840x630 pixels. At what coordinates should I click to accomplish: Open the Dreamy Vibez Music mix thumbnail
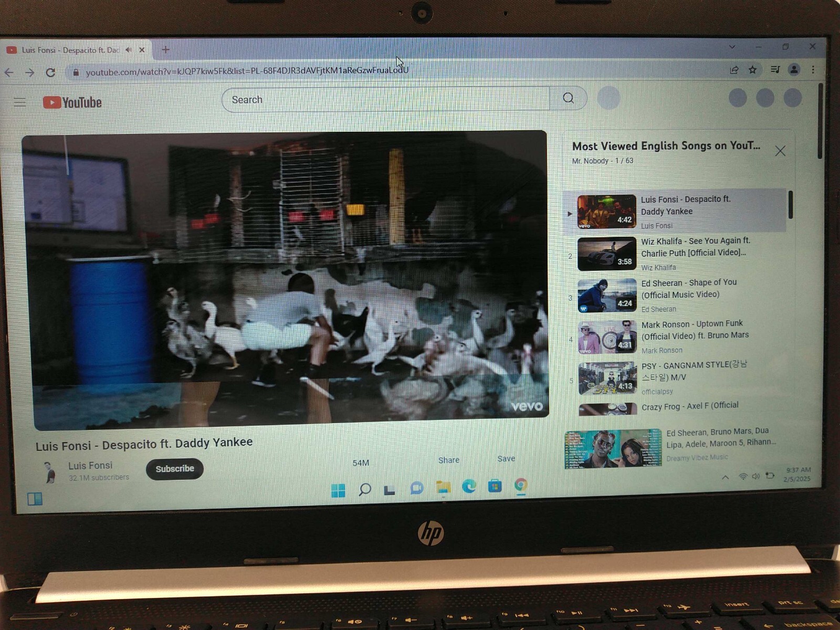pos(613,449)
